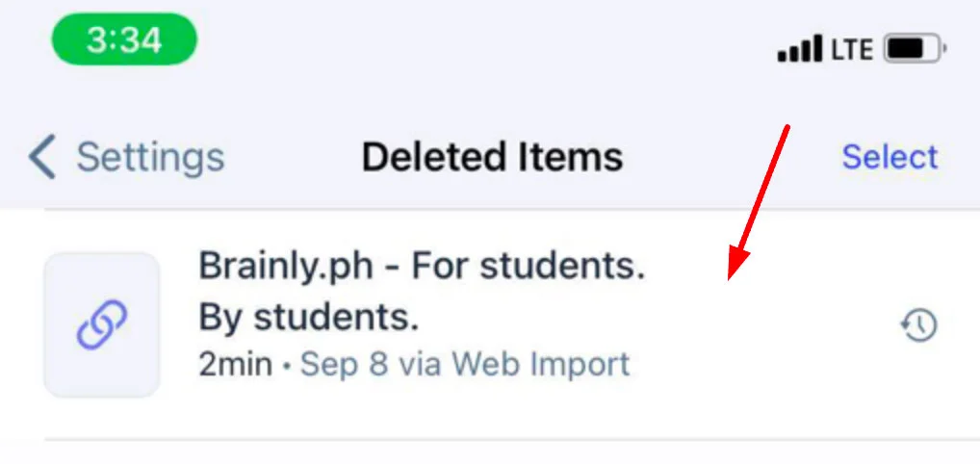
Task: Tap the cellular signal bars icon
Action: click(x=800, y=48)
